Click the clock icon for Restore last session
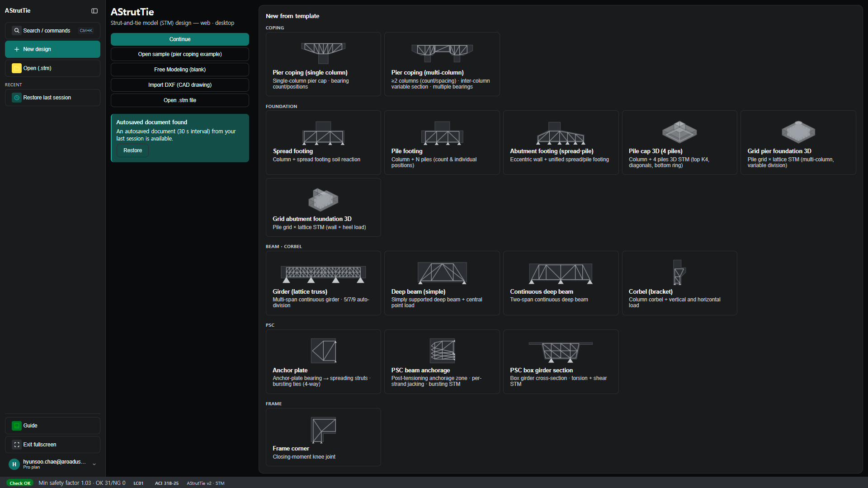This screenshot has width=868, height=488. click(x=17, y=98)
